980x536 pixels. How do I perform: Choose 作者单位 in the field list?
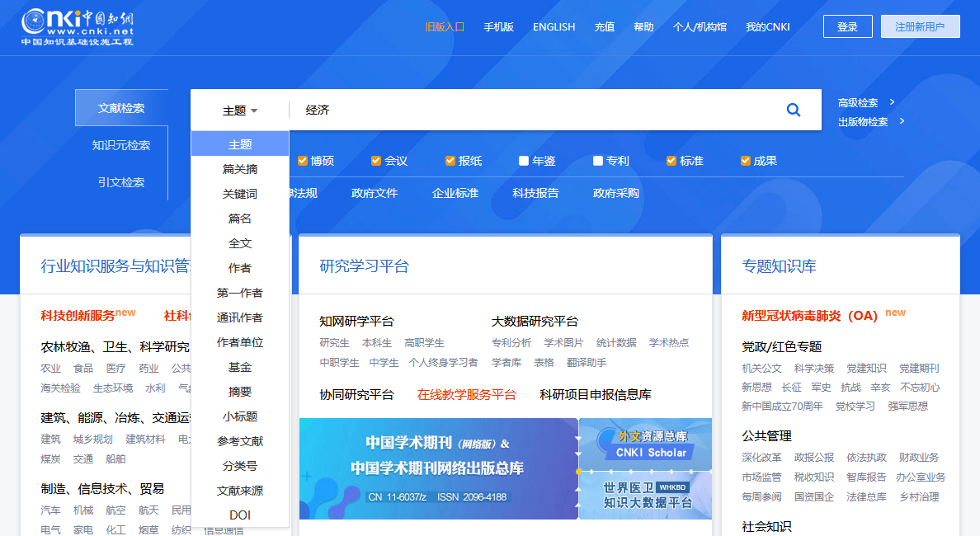(x=240, y=342)
